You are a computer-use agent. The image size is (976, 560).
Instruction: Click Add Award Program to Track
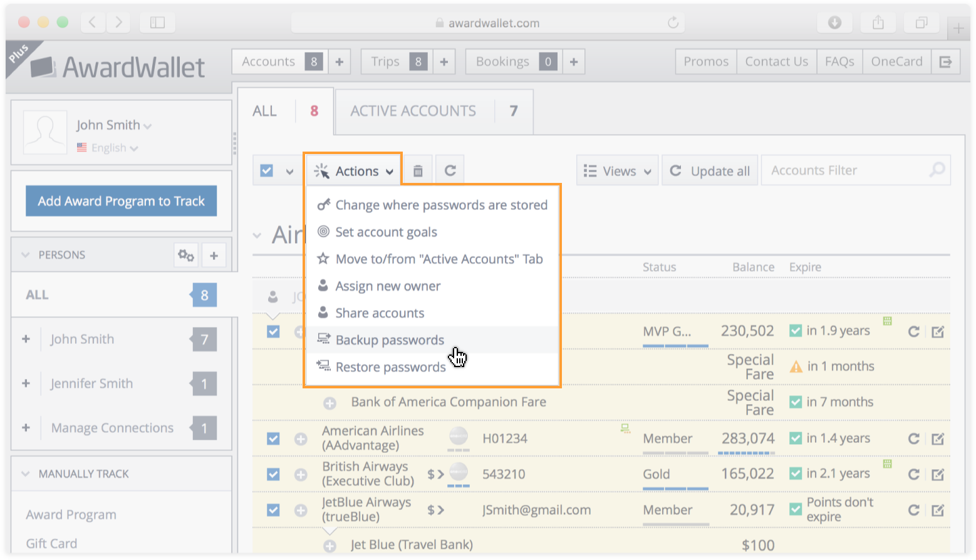click(x=121, y=201)
